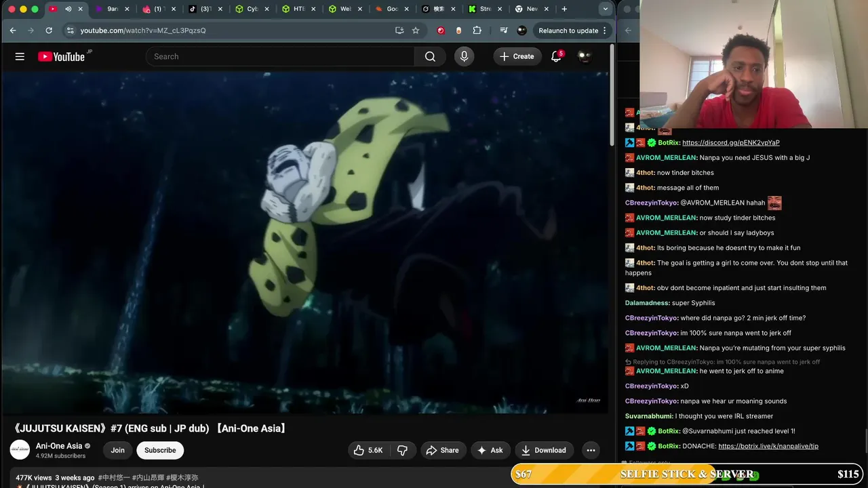The image size is (868, 488).
Task: Click the #中村悠一 hashtag in the description
Action: [113, 478]
